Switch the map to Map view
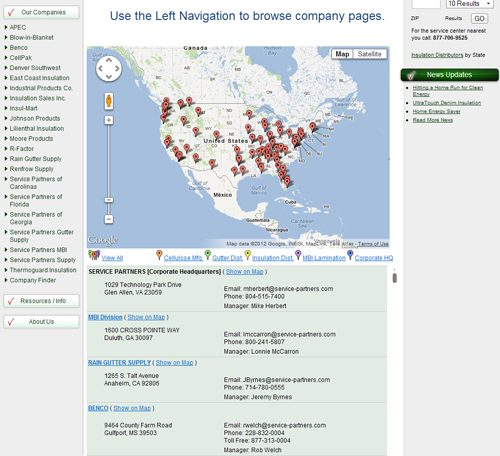 pos(342,54)
